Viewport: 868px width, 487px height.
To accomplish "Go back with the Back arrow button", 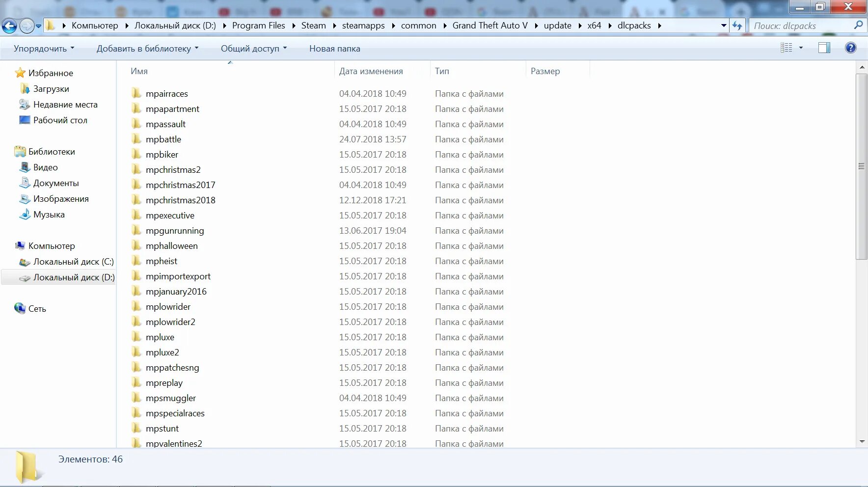I will coord(9,26).
